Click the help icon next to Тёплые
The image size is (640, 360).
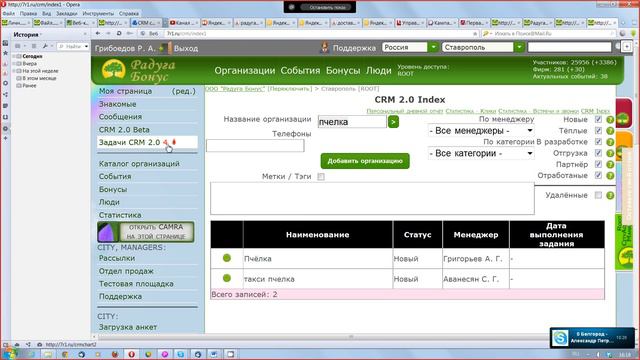click(x=610, y=131)
